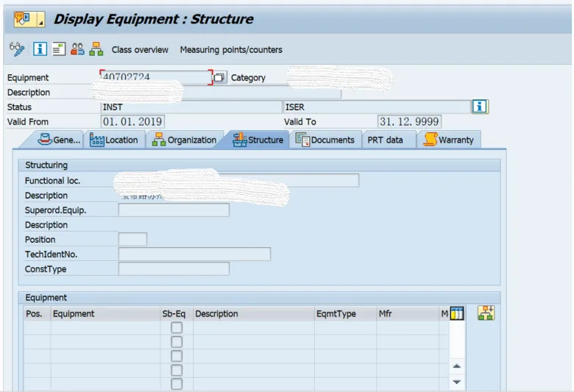Screen dimensions: 574x392
Task: Click the ConstType input field
Action: (174, 268)
